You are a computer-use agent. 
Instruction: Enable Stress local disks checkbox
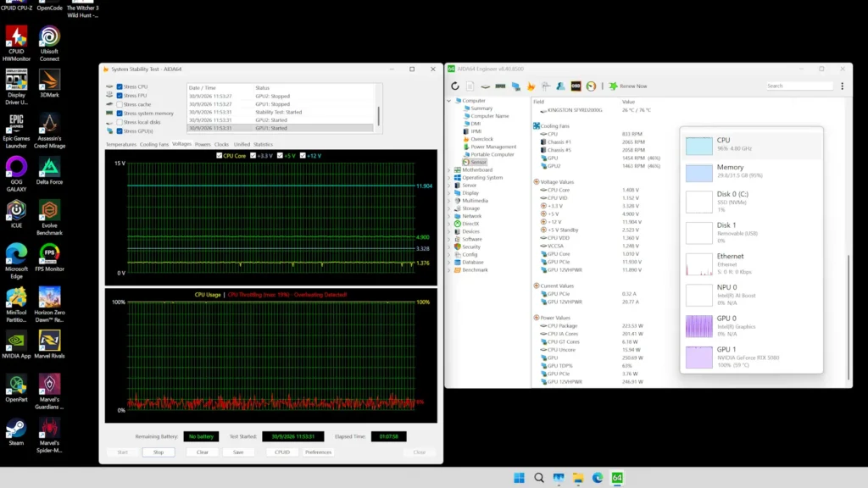tap(120, 122)
